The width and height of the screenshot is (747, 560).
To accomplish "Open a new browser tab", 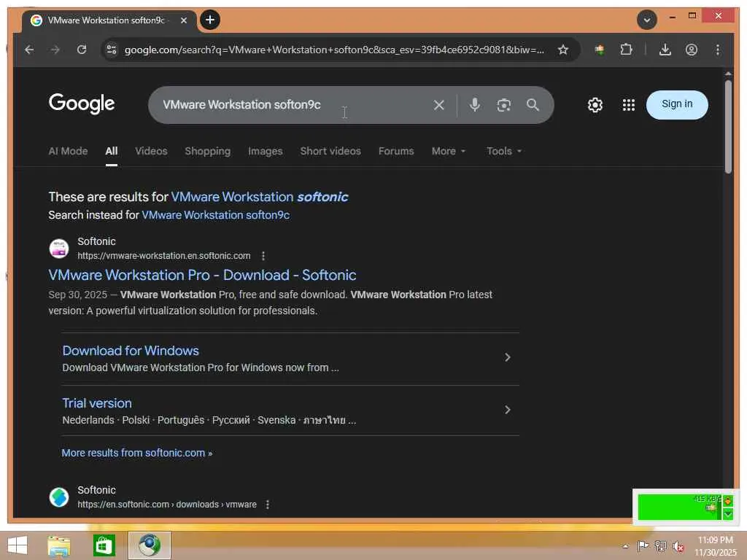I will click(x=209, y=20).
